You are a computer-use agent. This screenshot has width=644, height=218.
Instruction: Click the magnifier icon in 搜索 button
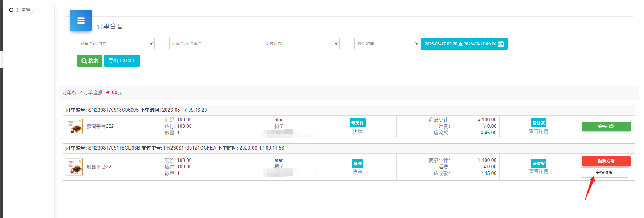tap(84, 61)
